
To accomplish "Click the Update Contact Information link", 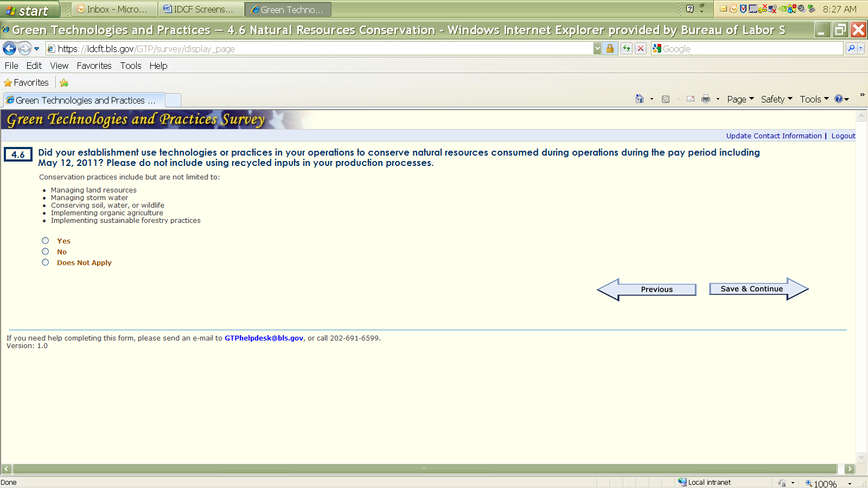I will [x=774, y=136].
